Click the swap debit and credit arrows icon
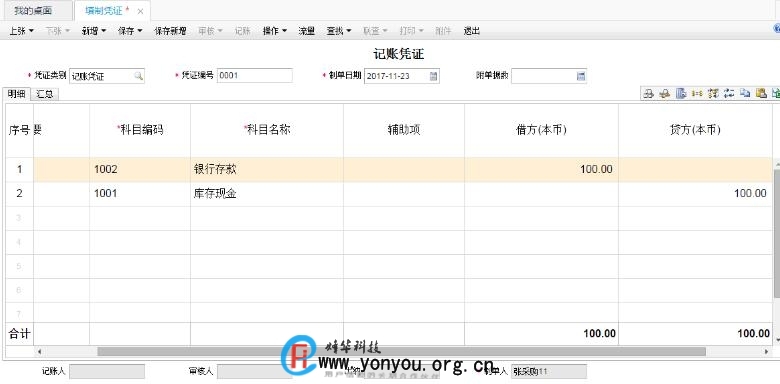This screenshot has height=384, width=780. (x=729, y=93)
